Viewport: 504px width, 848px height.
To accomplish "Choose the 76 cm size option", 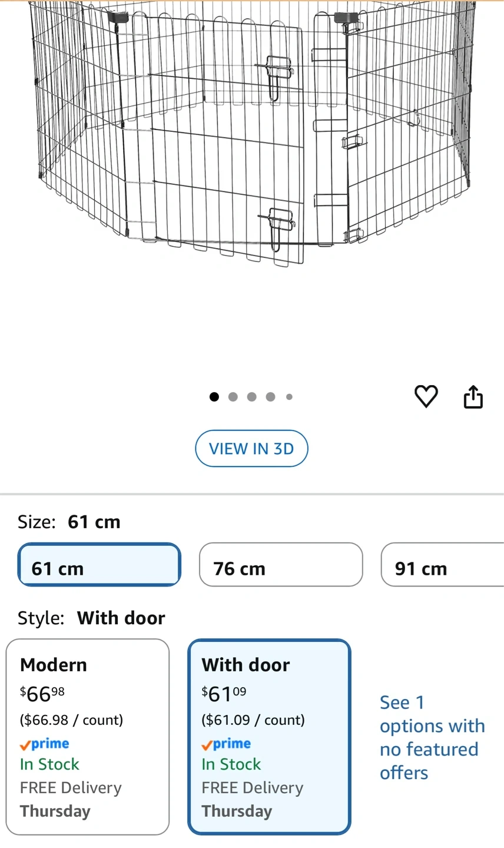I will pyautogui.click(x=281, y=565).
